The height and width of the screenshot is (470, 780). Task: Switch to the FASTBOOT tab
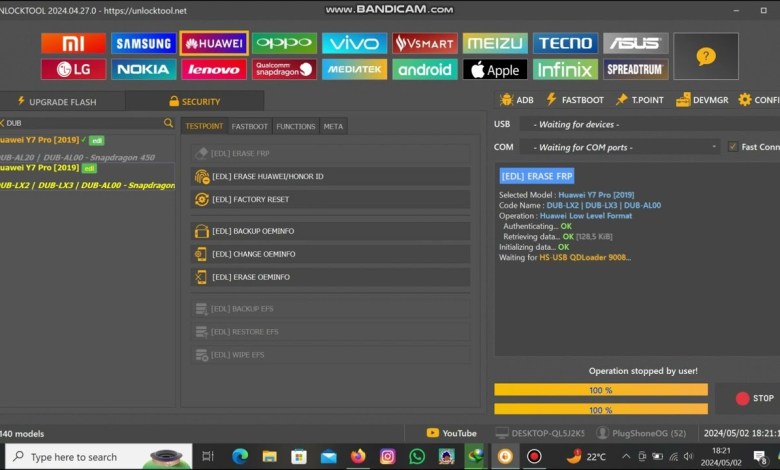(249, 126)
